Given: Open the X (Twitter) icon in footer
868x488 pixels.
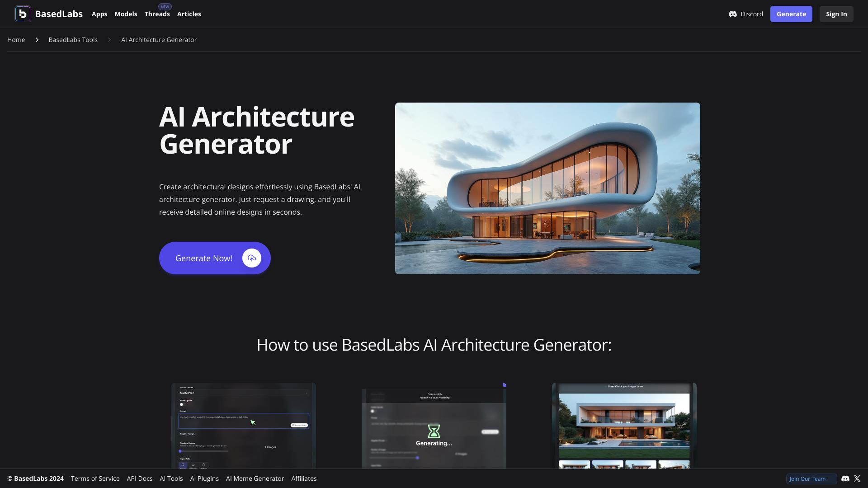Looking at the screenshot, I should click(x=857, y=479).
